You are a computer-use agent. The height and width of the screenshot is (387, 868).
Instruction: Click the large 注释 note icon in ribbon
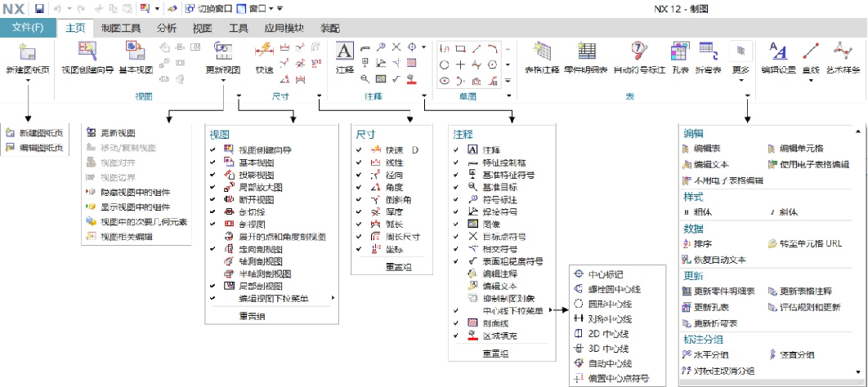(344, 51)
